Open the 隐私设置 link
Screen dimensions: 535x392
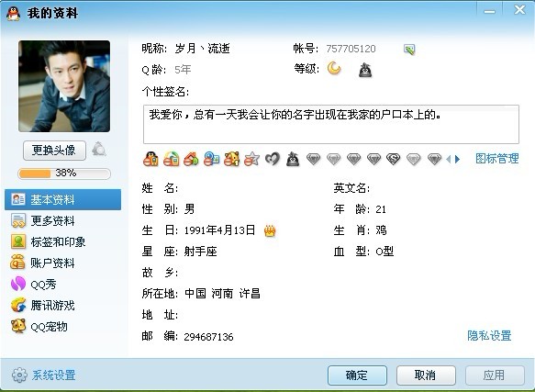point(489,335)
